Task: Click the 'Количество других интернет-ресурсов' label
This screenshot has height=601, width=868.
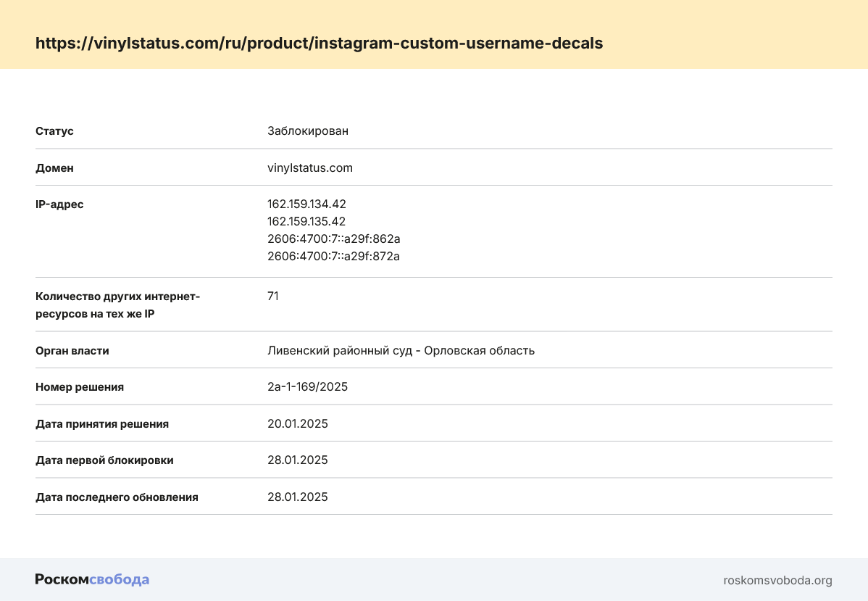Action: click(118, 304)
